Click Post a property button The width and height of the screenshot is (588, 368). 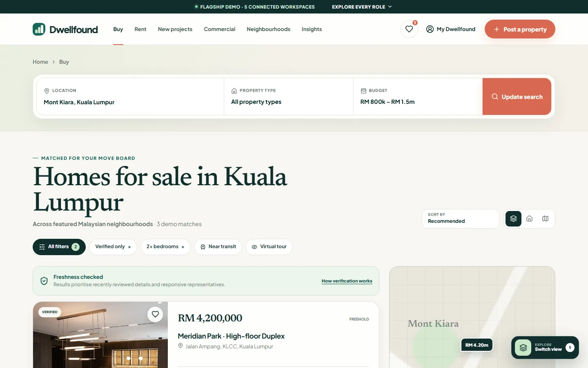tap(520, 29)
